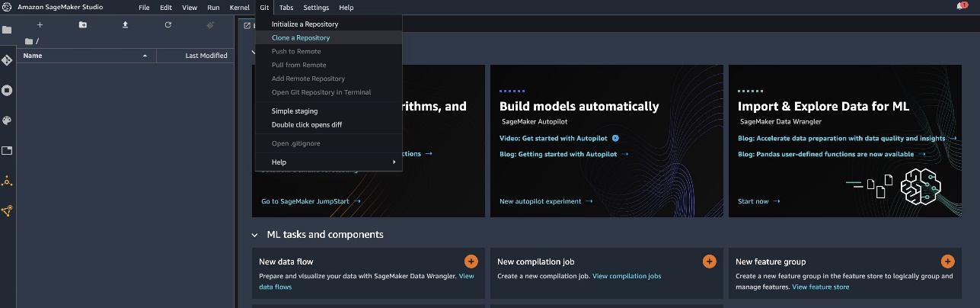Viewport: 980px width, 308px height.
Task: Select Pull from Remote
Action: (328, 65)
